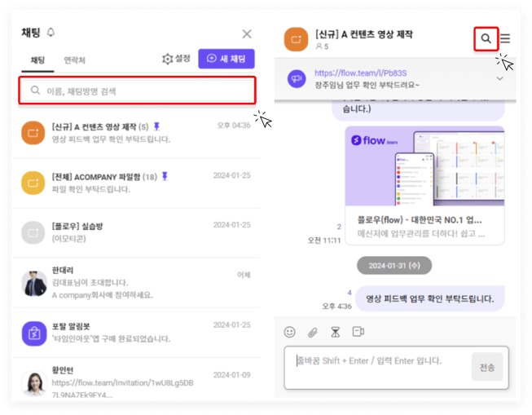This screenshot has width=532, height=415.
Task: Click the hourglass timer message icon
Action: point(334,332)
